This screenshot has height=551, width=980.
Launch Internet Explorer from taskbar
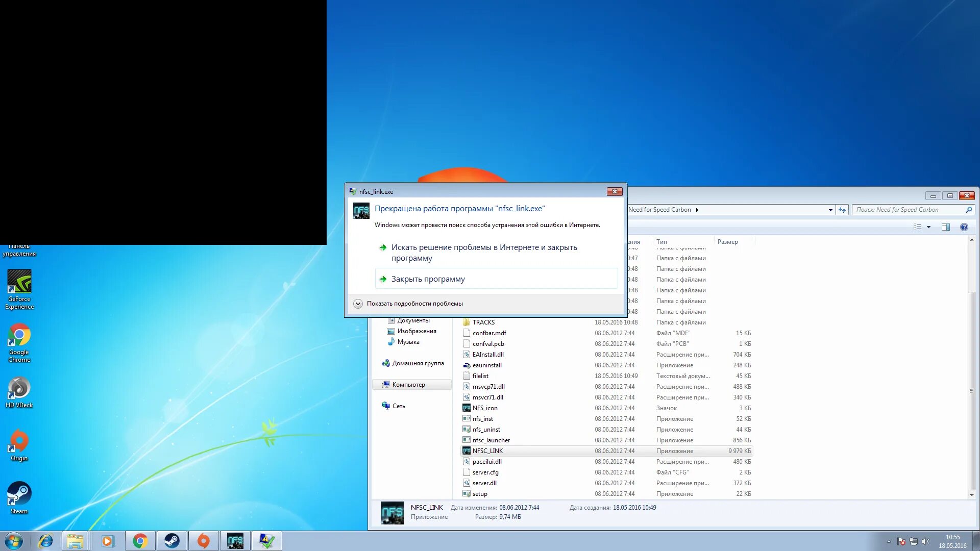click(x=46, y=541)
